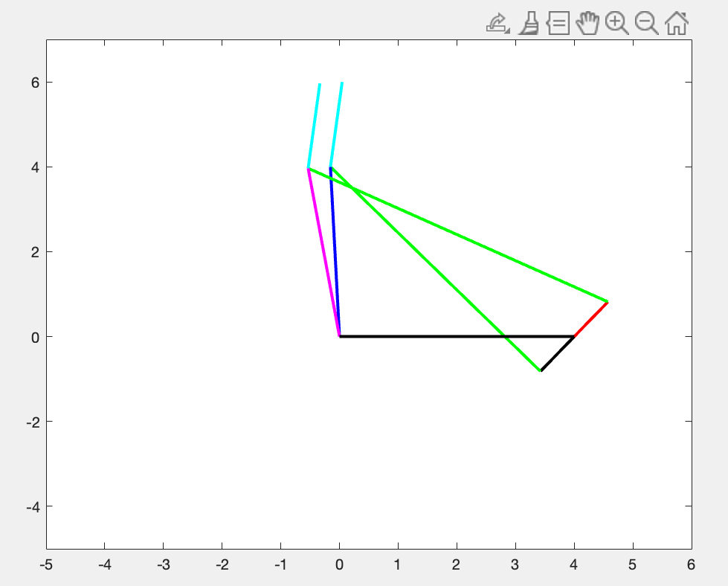Screen dimensions: 728x586
Task: Click the long horizontal black line
Action: pos(446,336)
